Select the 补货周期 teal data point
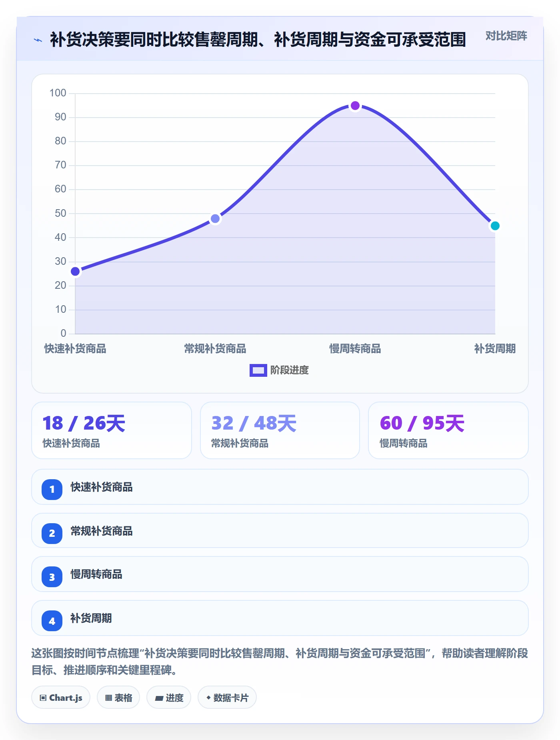The width and height of the screenshot is (560, 740). pos(495,226)
